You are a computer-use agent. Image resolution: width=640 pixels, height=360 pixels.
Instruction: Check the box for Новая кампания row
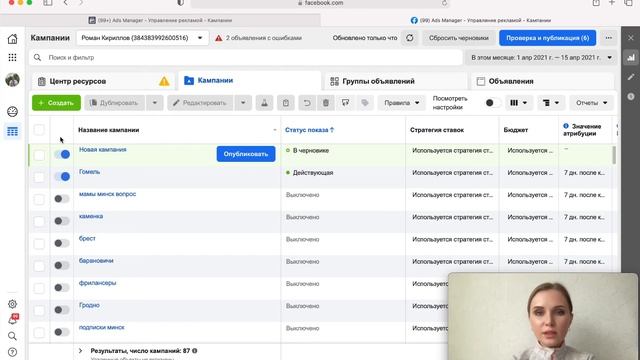tap(39, 155)
